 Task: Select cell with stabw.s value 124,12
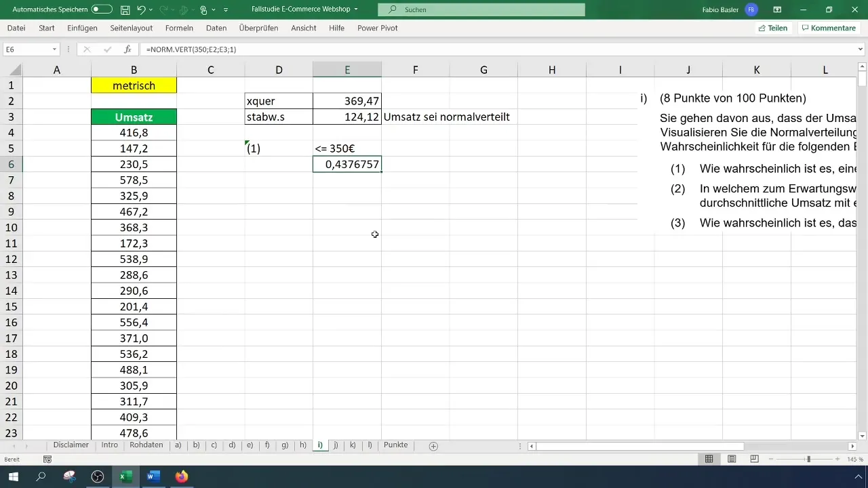[x=347, y=117]
